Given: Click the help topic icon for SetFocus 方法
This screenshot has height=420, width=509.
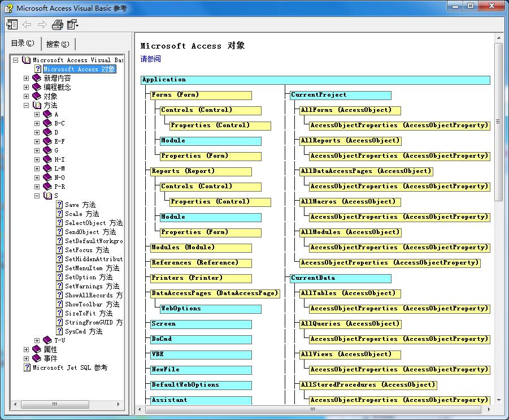Looking at the screenshot, I should point(59,250).
